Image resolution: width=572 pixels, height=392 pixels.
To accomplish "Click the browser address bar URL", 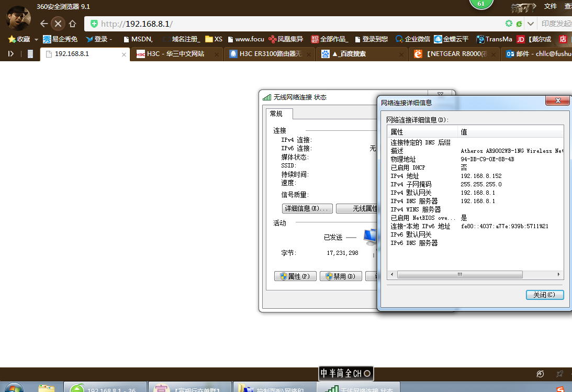I will (137, 24).
